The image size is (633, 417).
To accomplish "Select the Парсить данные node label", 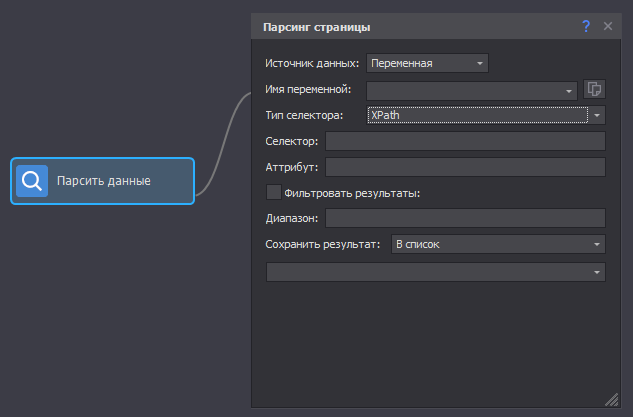I will pyautogui.click(x=104, y=181).
